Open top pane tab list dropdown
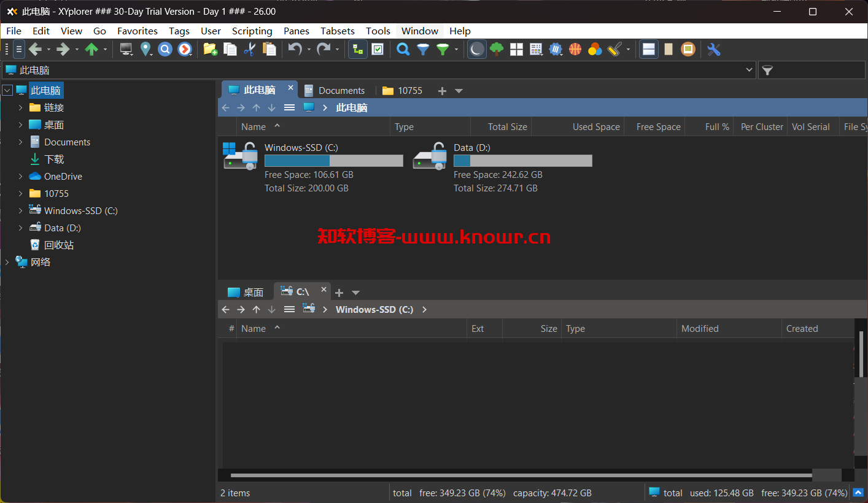The height and width of the screenshot is (503, 868). (459, 91)
